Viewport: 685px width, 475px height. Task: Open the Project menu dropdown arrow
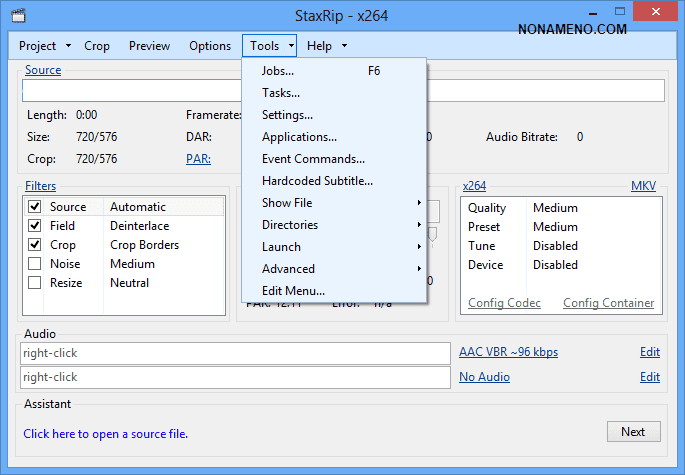click(x=68, y=46)
